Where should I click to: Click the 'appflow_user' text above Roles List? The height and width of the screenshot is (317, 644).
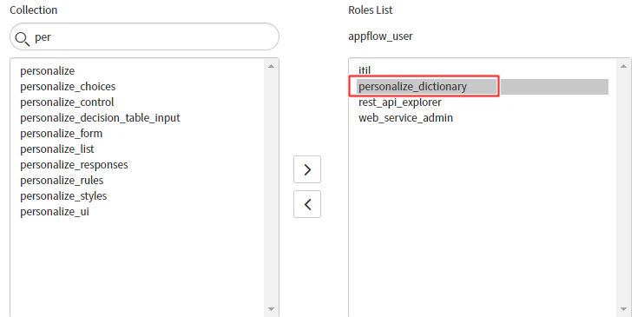tap(380, 36)
